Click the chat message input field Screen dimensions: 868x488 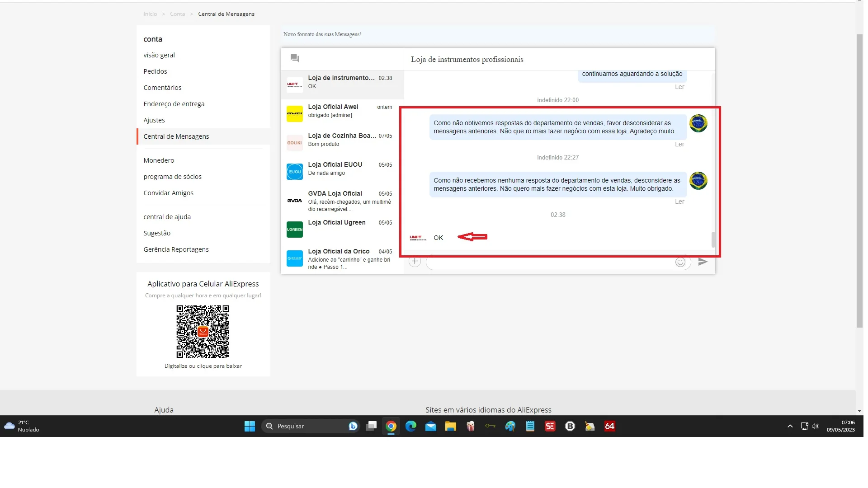click(549, 263)
